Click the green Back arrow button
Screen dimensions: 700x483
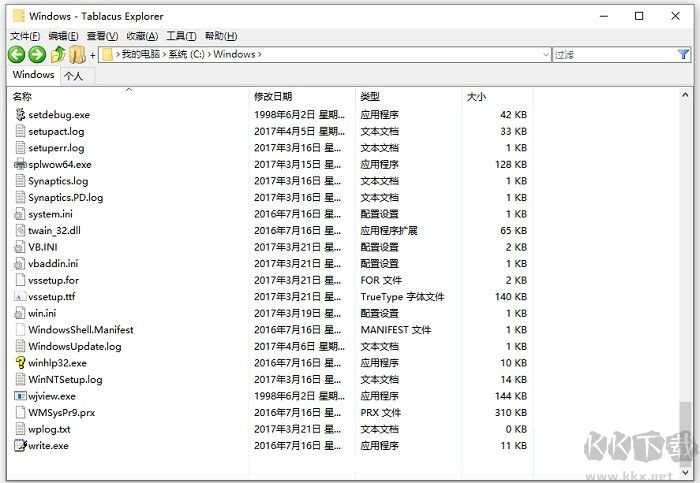(x=17, y=55)
